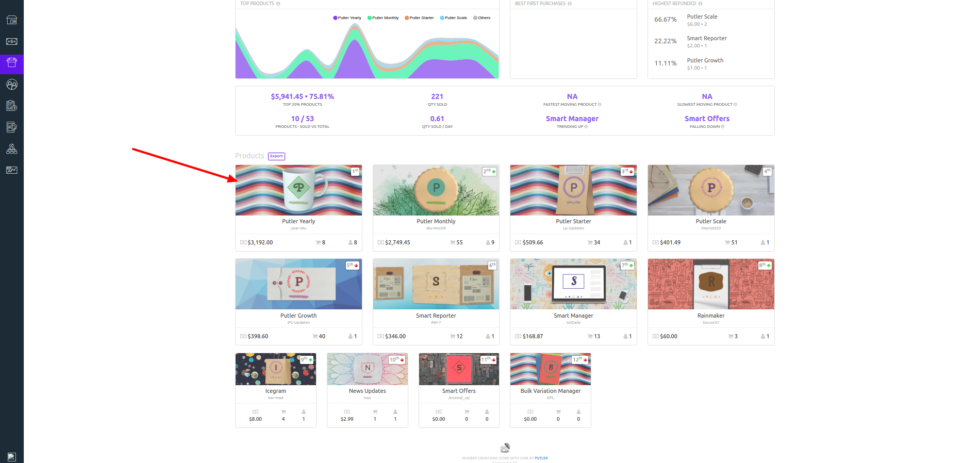980x463 pixels.
Task: Open the Smart Offers falling down link
Action: [x=707, y=119]
